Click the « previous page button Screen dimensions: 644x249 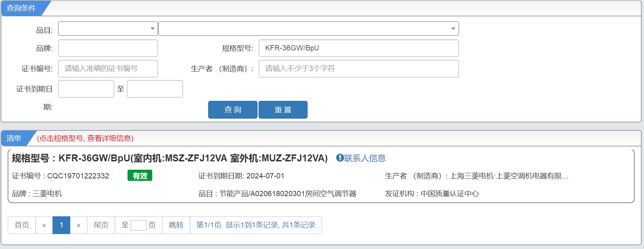point(44,225)
